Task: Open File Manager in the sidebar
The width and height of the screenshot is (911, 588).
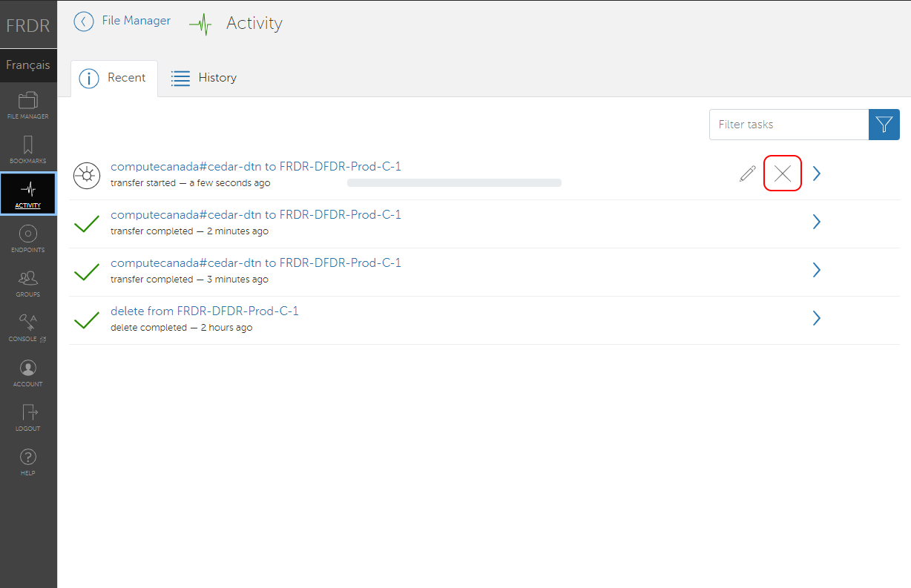Action: [x=28, y=105]
